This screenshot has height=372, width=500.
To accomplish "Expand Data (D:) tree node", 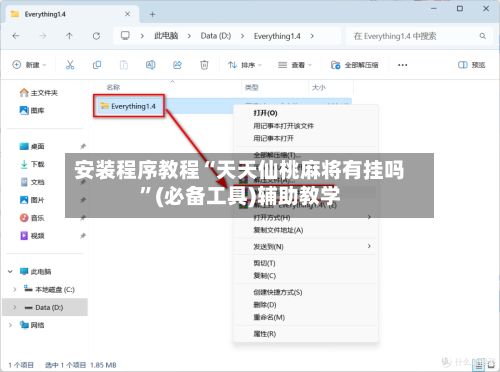I will (15, 307).
